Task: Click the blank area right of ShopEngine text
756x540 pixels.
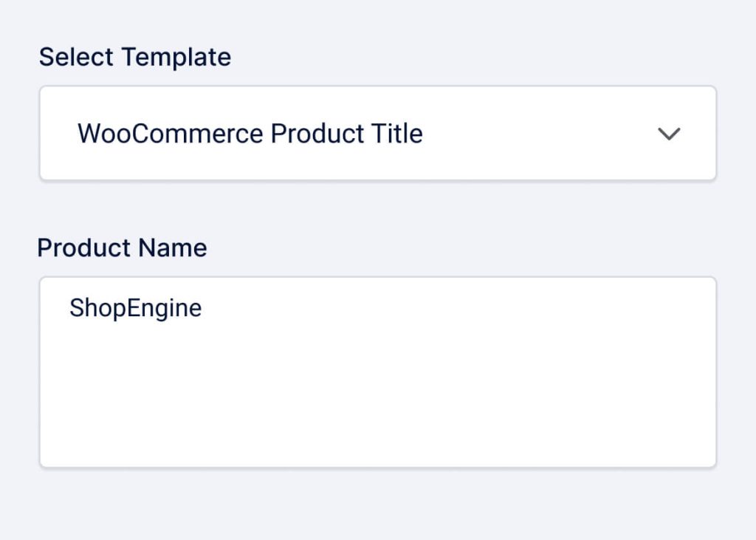Action: [443, 308]
